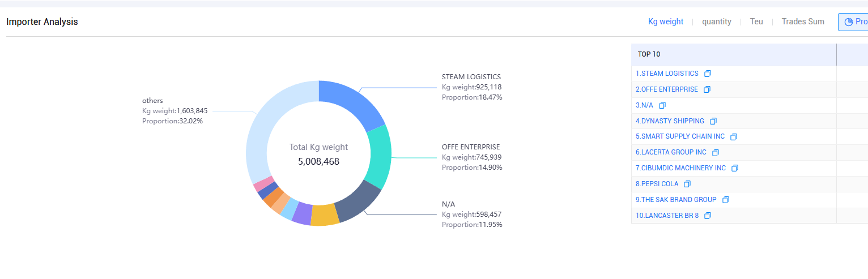
Task: Open the LACERTA GROUP INC link
Action: (x=671, y=152)
